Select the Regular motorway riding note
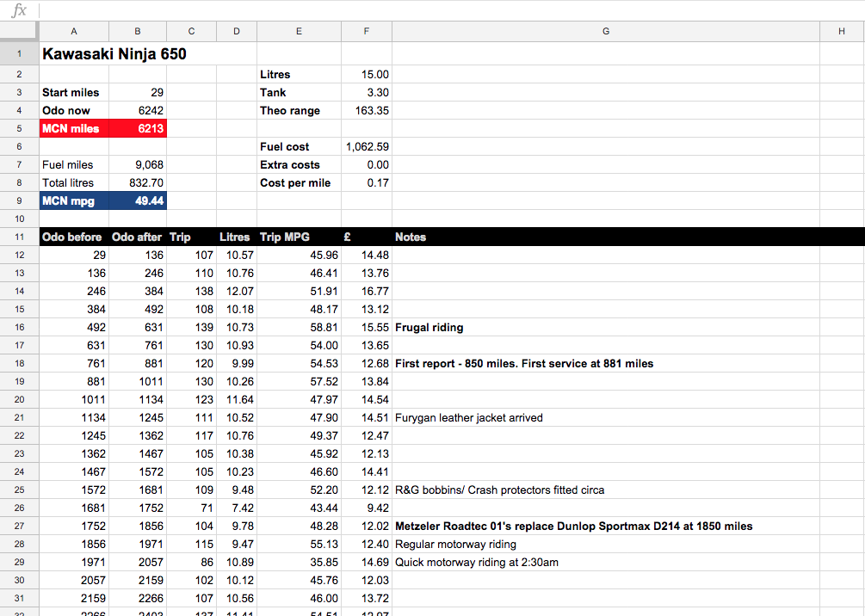This screenshot has width=865, height=616. (606, 545)
